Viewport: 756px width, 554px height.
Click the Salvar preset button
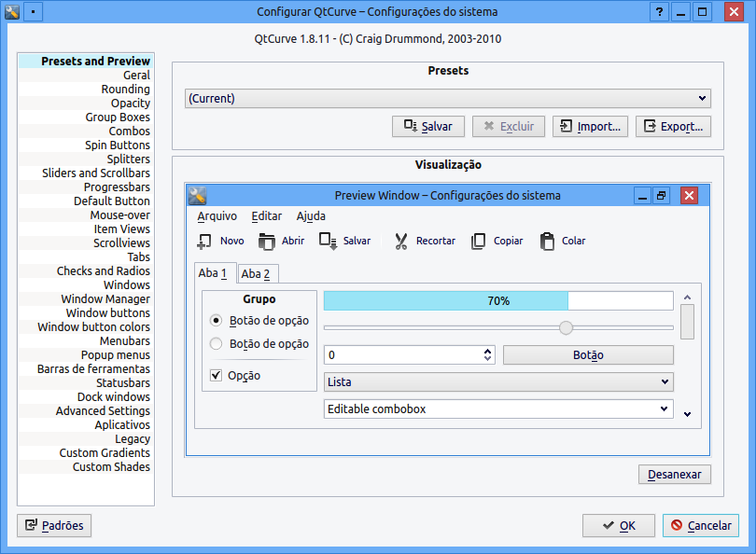point(428,126)
